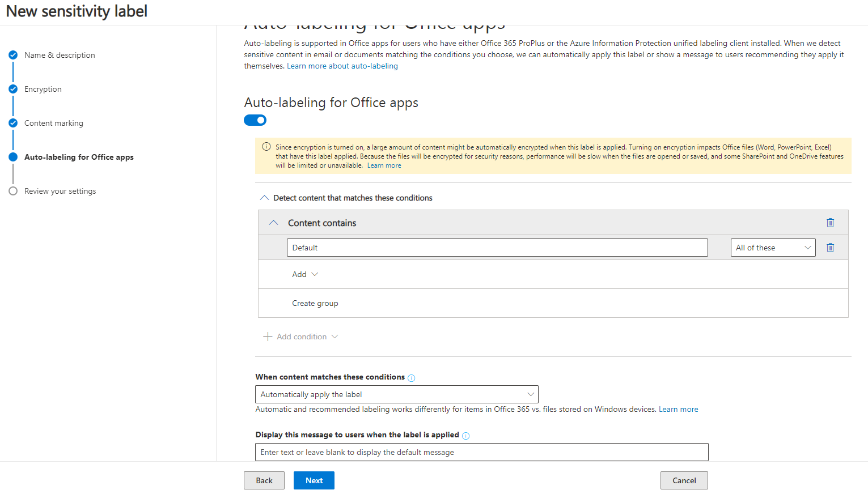868x494 pixels.
Task: Open Learn more about auto-labeling link
Action: 342,66
